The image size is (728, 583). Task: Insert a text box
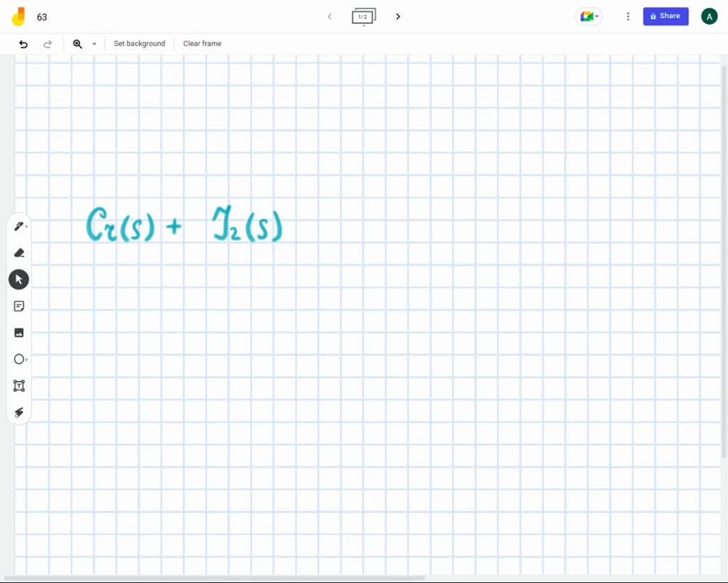19,385
